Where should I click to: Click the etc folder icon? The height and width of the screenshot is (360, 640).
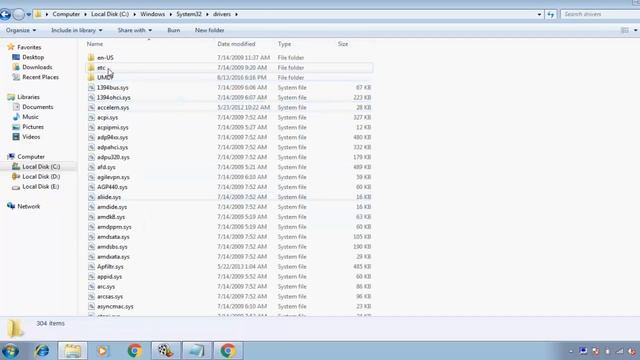pyautogui.click(x=91, y=67)
